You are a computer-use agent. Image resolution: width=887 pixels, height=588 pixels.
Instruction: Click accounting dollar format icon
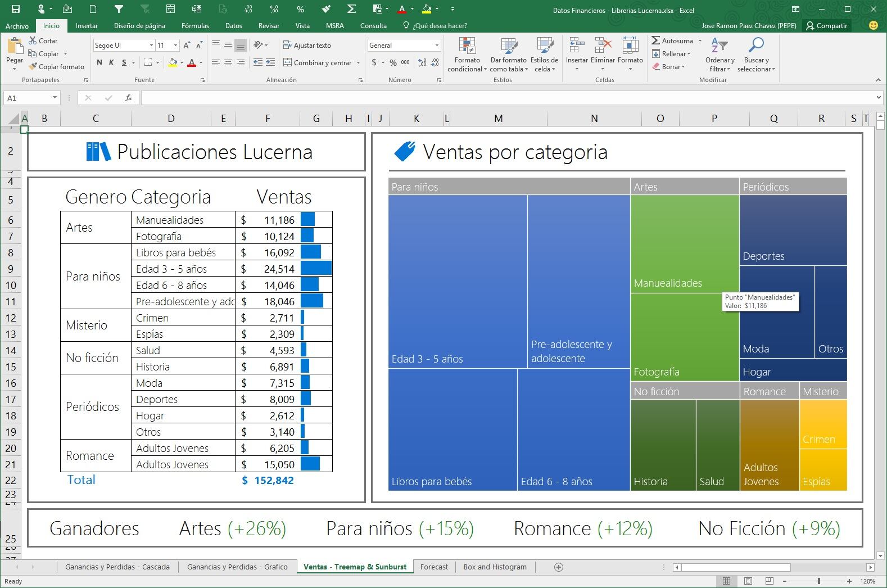(374, 62)
